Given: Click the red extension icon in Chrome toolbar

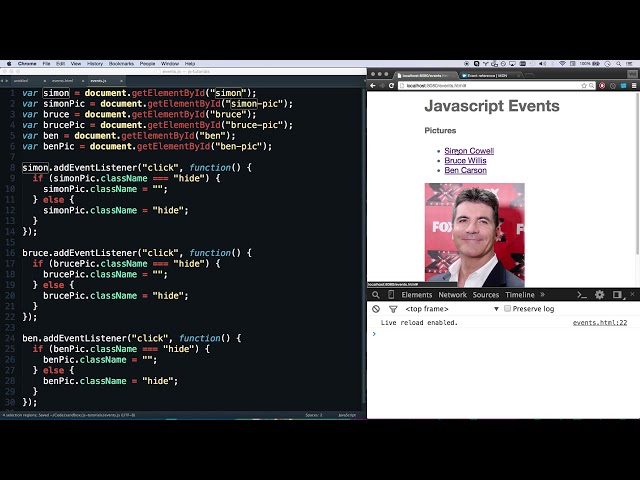Looking at the screenshot, I should click(x=602, y=86).
